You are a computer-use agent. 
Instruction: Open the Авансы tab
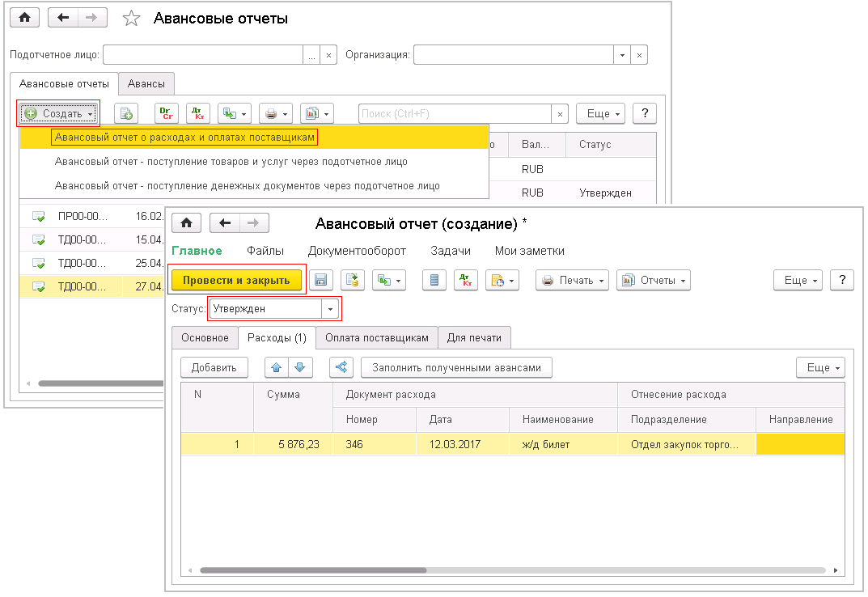[x=146, y=83]
